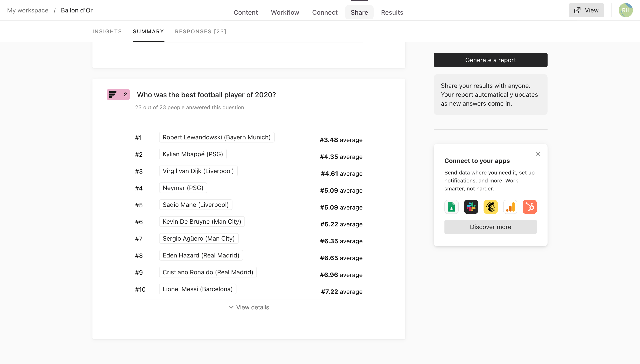
Task: Close the Connect to your apps card
Action: (x=538, y=154)
